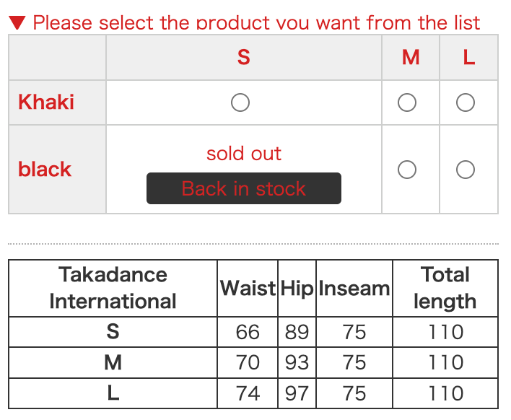The image size is (511, 420).
Task: Click the L row hip value 97
Action: click(x=297, y=393)
